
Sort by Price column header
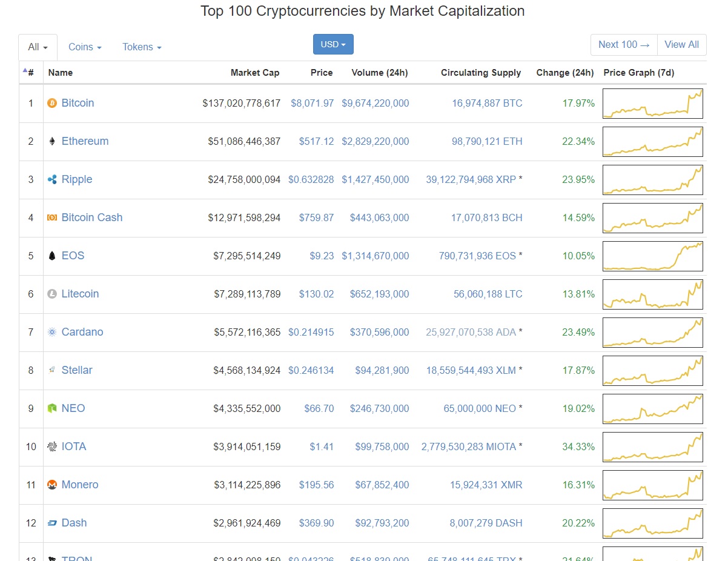tap(322, 73)
